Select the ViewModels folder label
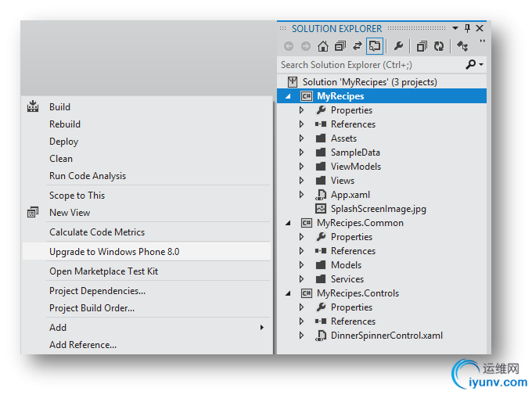Image resolution: width=532 pixels, height=395 pixels. (356, 167)
